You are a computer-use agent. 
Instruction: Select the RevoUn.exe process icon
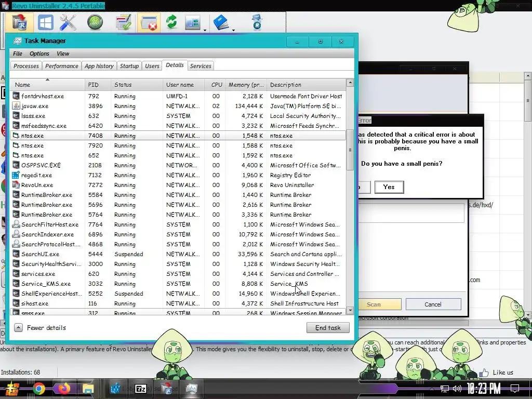click(16, 185)
